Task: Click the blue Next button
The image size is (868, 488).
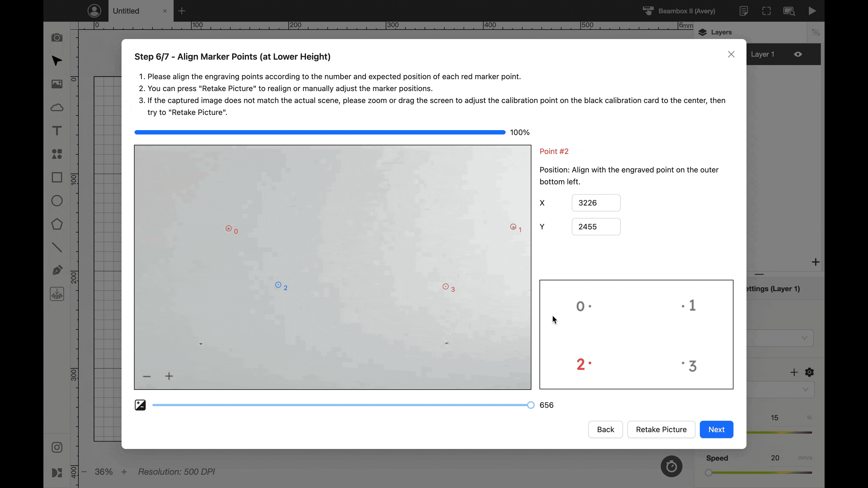Action: [716, 429]
